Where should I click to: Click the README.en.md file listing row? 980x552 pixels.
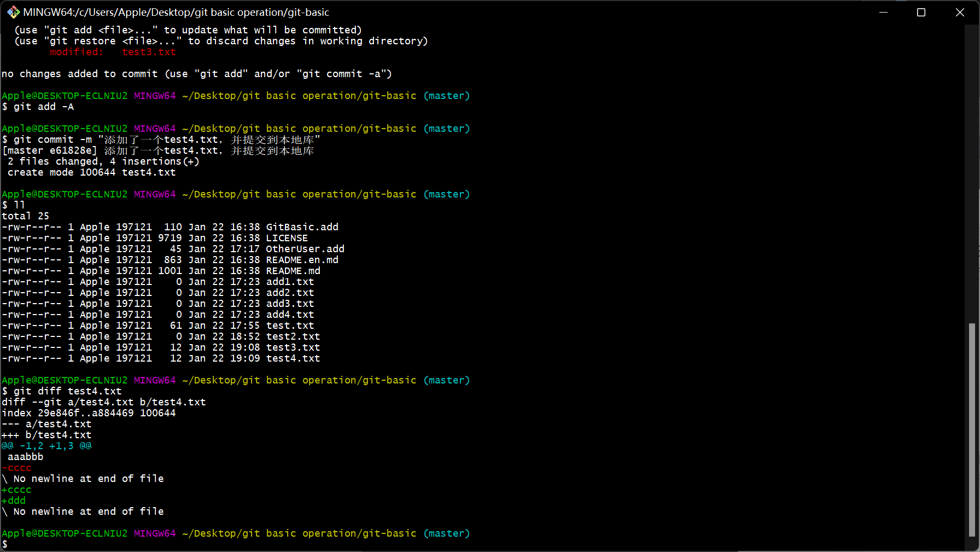pyautogui.click(x=170, y=260)
